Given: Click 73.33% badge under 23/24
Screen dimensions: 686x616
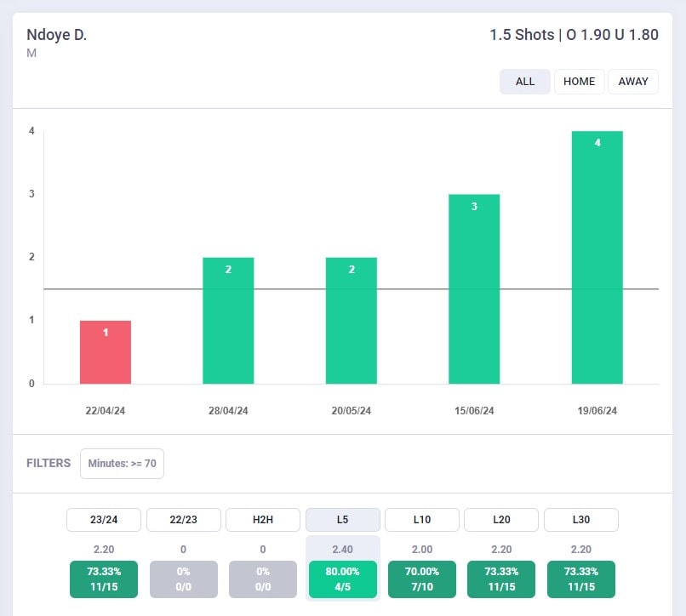Looking at the screenshot, I should pyautogui.click(x=104, y=579).
